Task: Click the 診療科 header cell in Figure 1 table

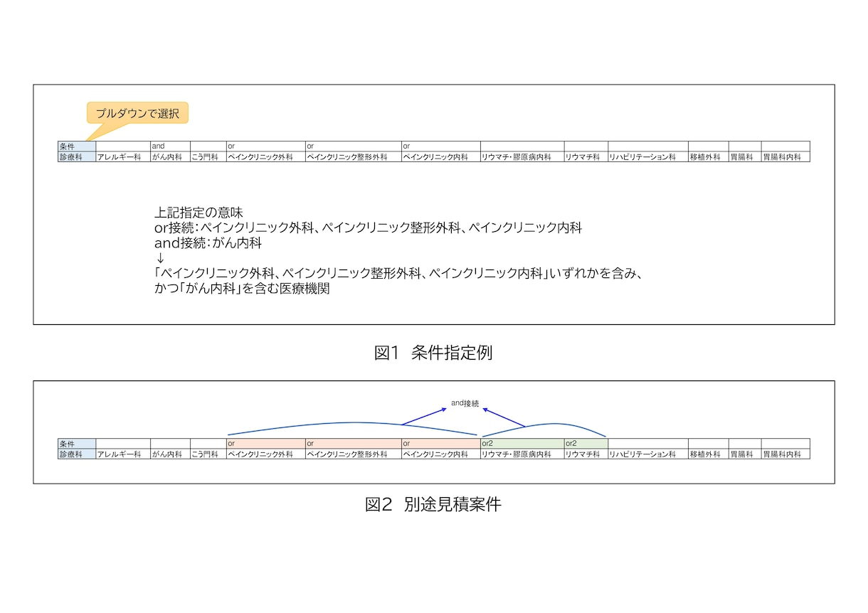Action: pyautogui.click(x=77, y=156)
